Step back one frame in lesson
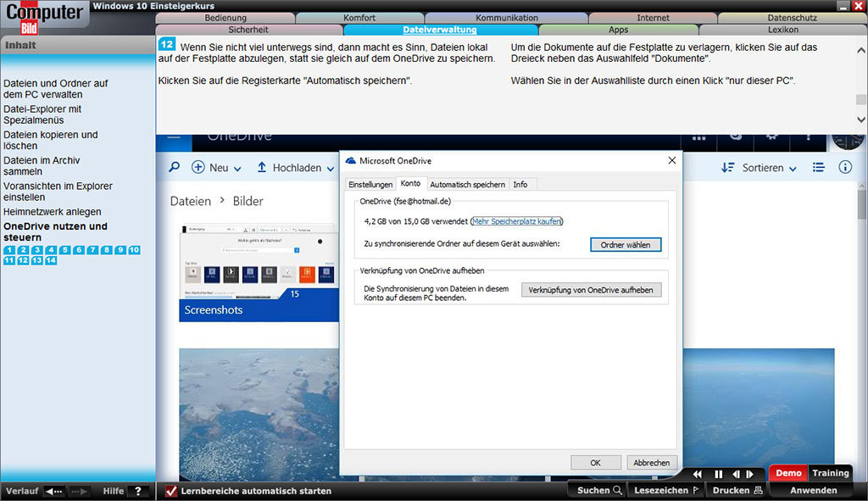The height and width of the screenshot is (501, 868). pyautogui.click(x=736, y=474)
